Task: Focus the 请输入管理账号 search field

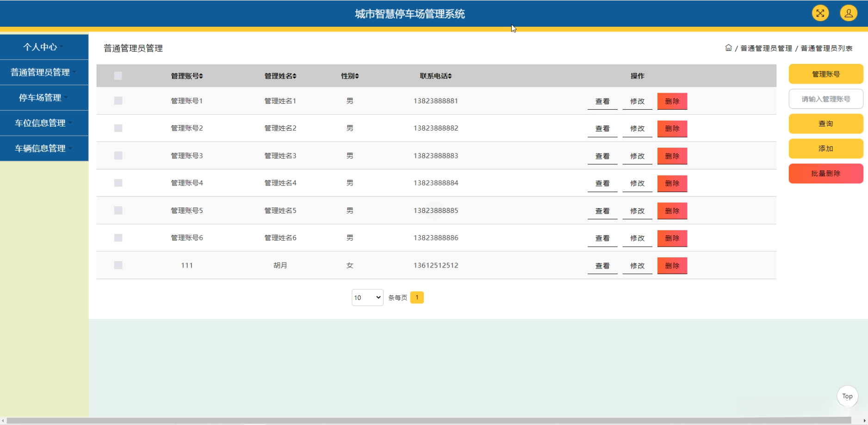Action: (x=826, y=99)
